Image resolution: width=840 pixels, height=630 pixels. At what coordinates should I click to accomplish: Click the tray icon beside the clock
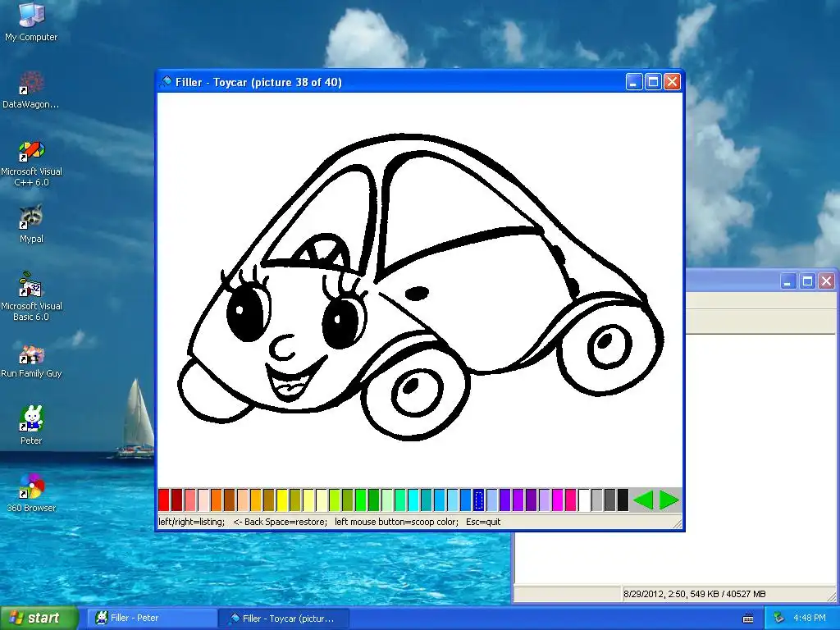(779, 619)
